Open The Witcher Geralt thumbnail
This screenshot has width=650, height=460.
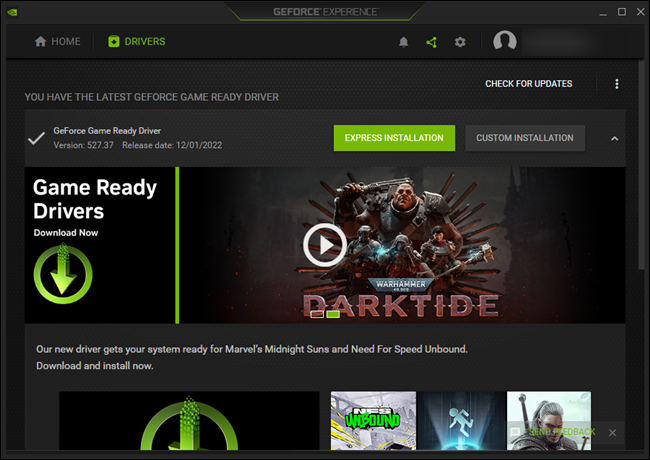pyautogui.click(x=549, y=421)
